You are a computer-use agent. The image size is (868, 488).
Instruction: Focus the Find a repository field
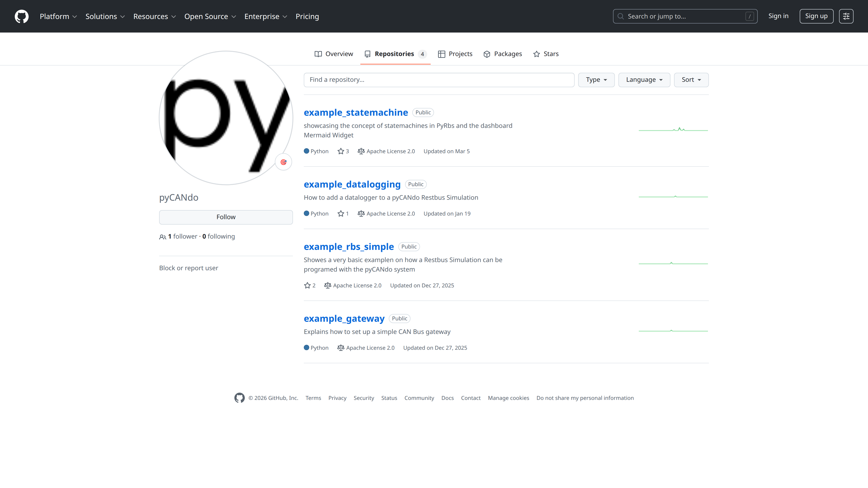tap(439, 80)
